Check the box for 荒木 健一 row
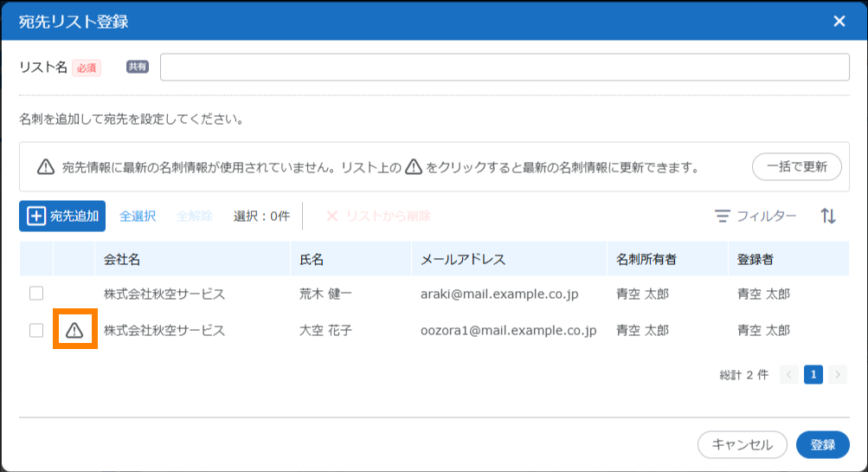 tap(36, 294)
